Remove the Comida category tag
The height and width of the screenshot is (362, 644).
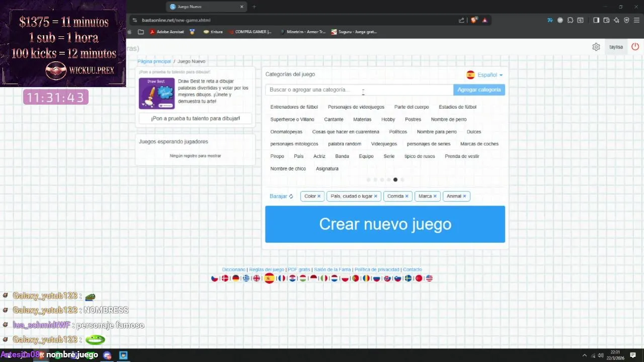tap(407, 196)
